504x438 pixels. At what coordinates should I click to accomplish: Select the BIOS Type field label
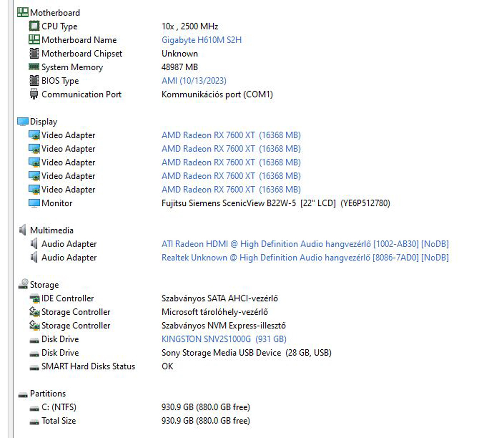click(60, 81)
